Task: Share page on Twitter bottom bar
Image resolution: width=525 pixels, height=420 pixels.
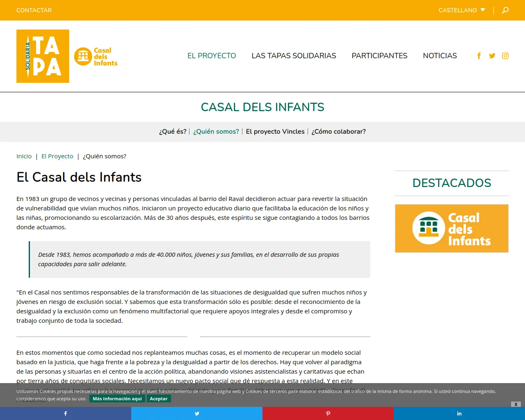Action: [197, 413]
